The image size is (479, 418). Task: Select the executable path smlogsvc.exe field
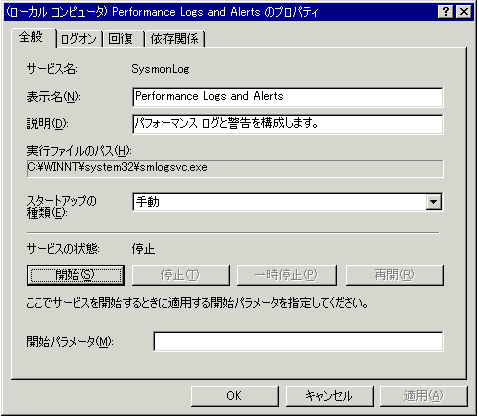tap(235, 168)
